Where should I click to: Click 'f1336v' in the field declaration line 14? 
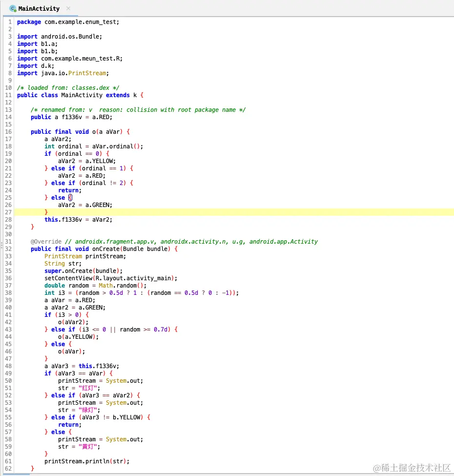coord(72,117)
